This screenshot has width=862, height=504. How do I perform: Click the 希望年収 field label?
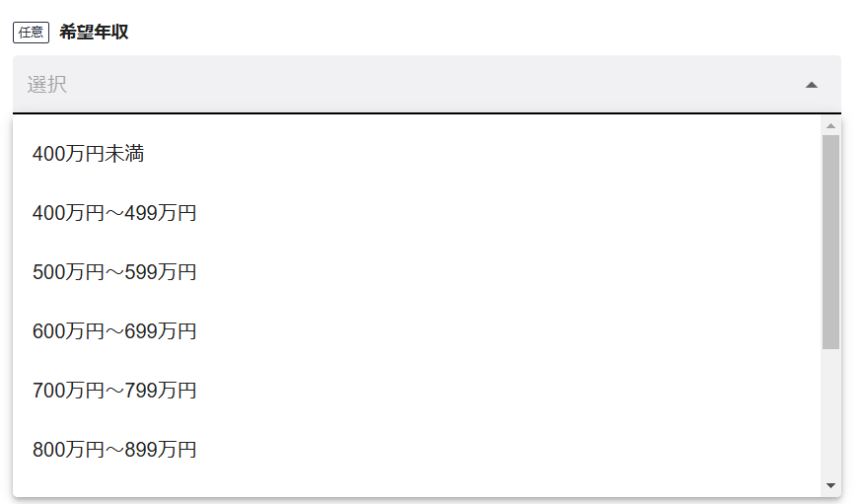pos(94,33)
